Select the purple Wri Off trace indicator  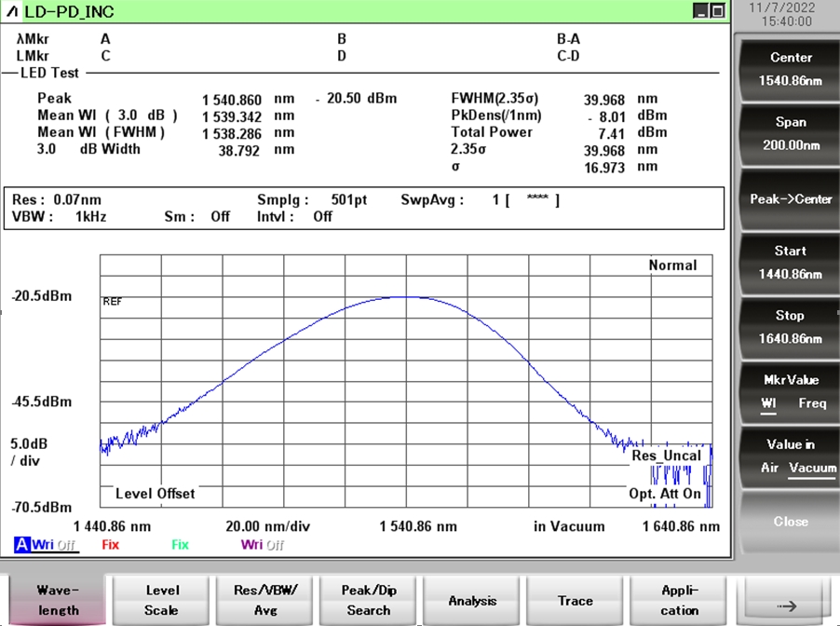tap(262, 545)
